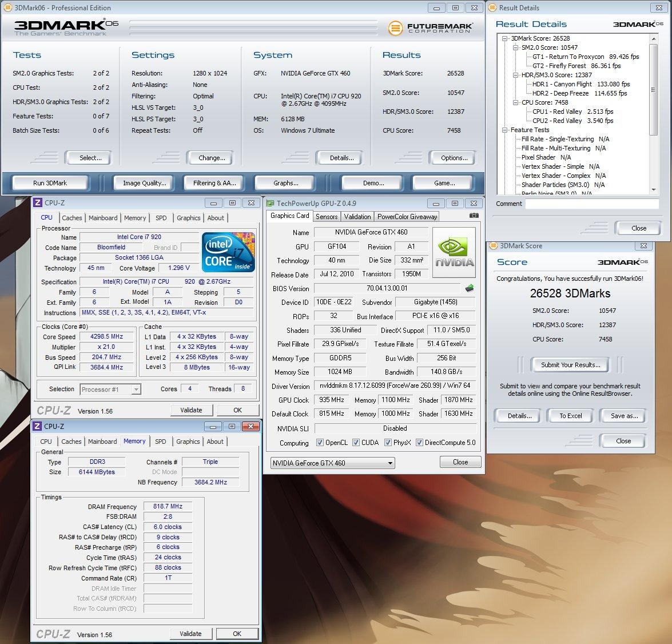Toggle the CUDA checkbox in GPU-Z

[x=356, y=443]
